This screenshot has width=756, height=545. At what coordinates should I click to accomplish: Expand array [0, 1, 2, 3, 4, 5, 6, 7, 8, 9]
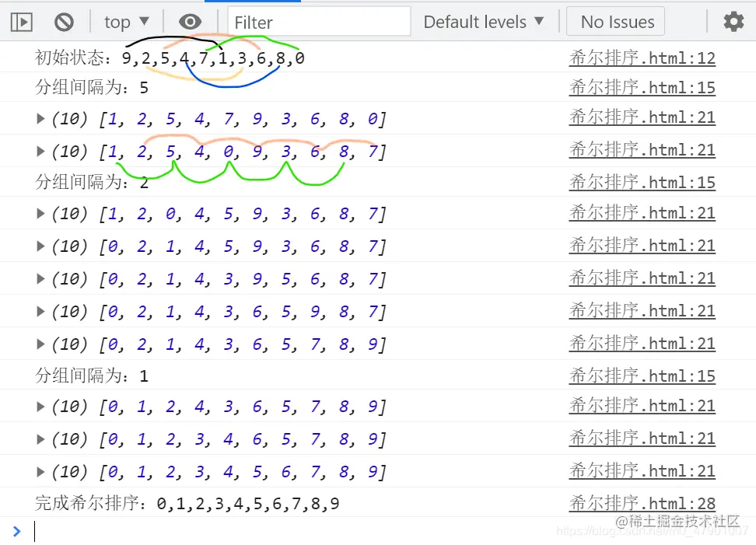[x=40, y=472]
